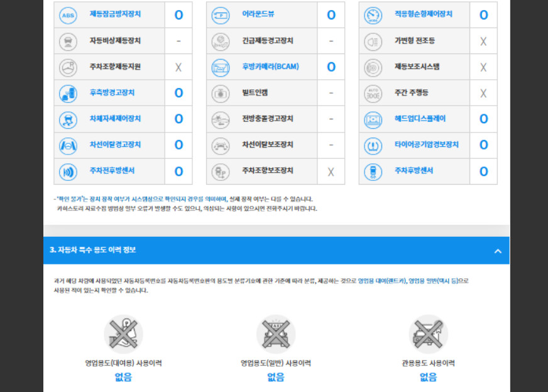548x392 pixels.
Task: Click the 전방충돌경고장치 icon
Action: [221, 119]
